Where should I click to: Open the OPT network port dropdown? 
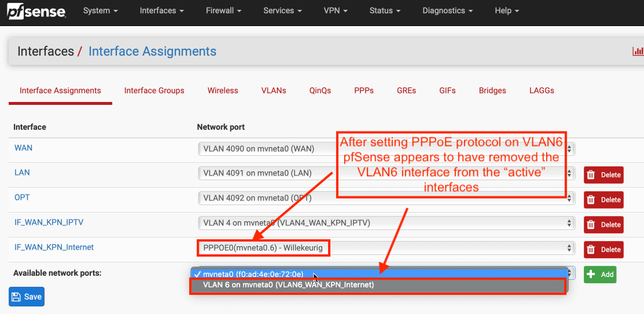(387, 198)
